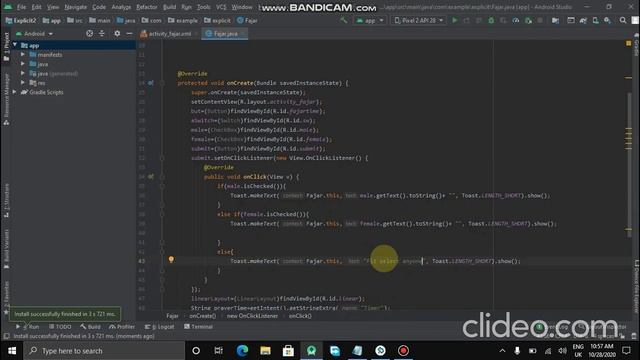Open run configuration 'app' dropdown

pyautogui.click(x=370, y=20)
